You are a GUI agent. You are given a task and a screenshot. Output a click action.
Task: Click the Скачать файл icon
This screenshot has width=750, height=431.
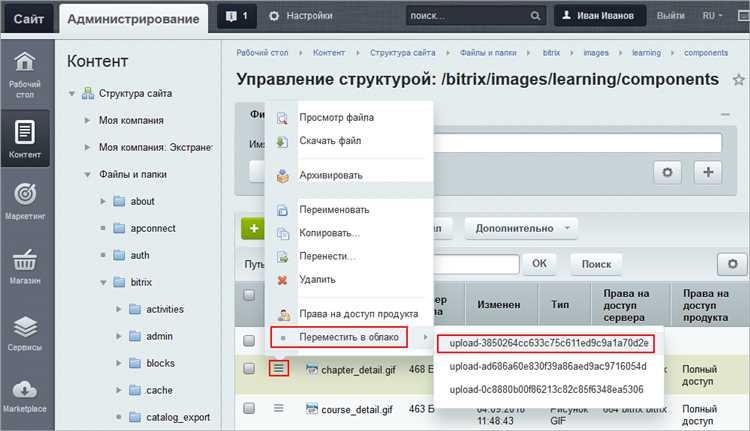click(282, 141)
